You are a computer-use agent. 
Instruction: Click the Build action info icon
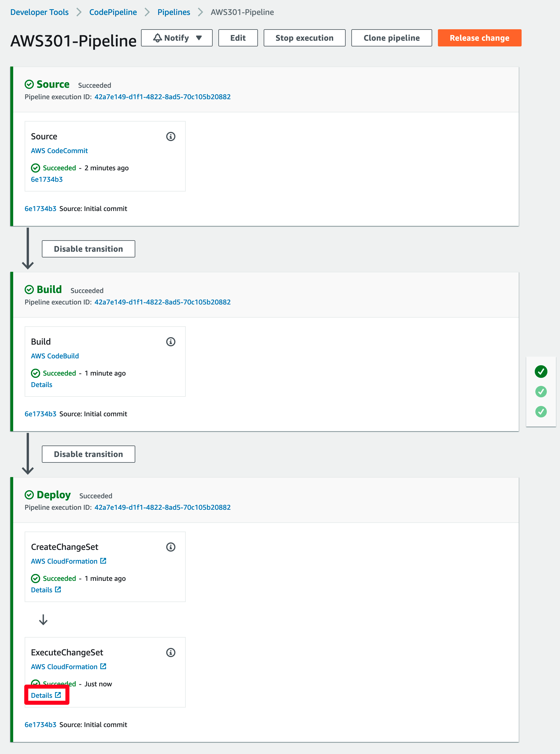pyautogui.click(x=171, y=341)
